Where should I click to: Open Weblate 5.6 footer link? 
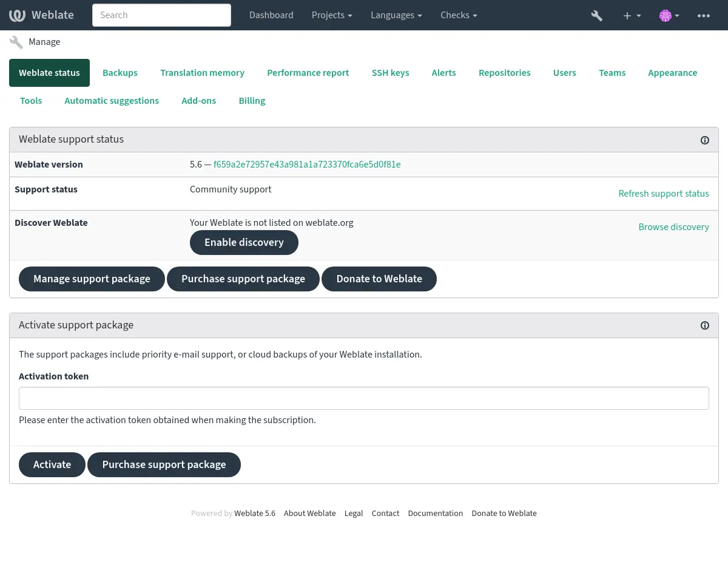tap(255, 514)
